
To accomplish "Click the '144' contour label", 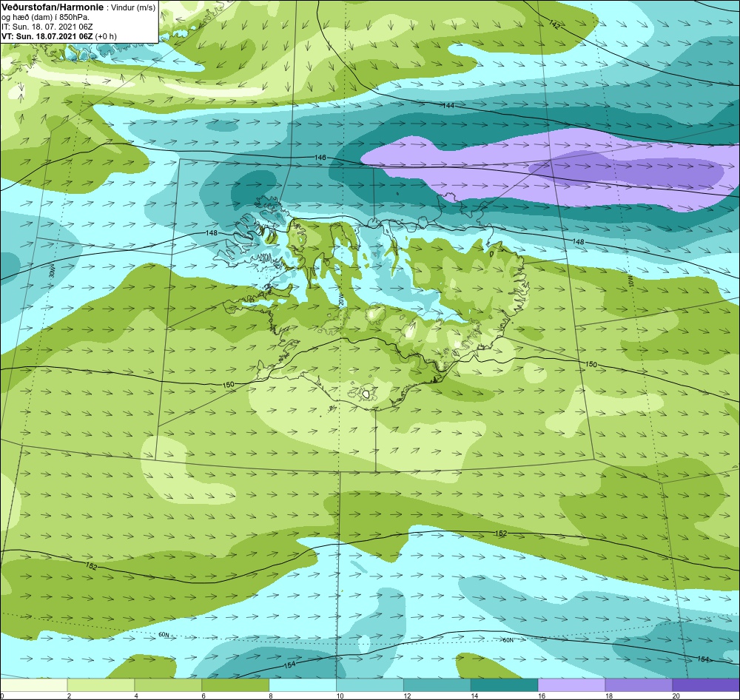I will click(x=448, y=105).
